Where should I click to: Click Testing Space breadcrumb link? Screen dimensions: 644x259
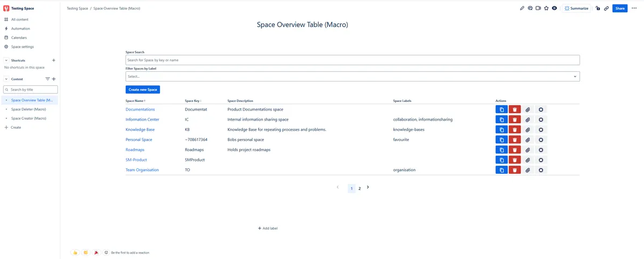click(77, 9)
